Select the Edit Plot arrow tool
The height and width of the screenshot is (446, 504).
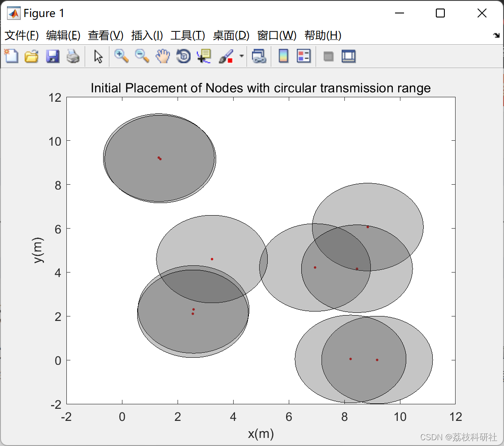coord(98,56)
